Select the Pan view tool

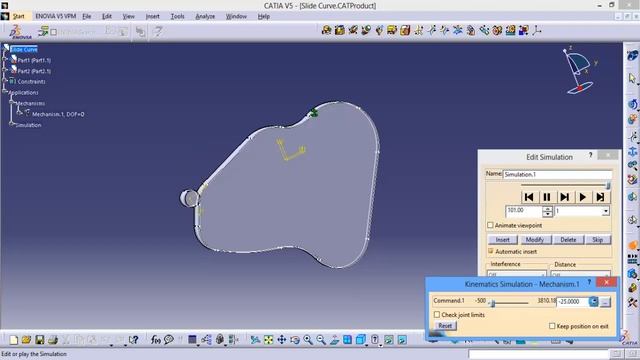282,340
